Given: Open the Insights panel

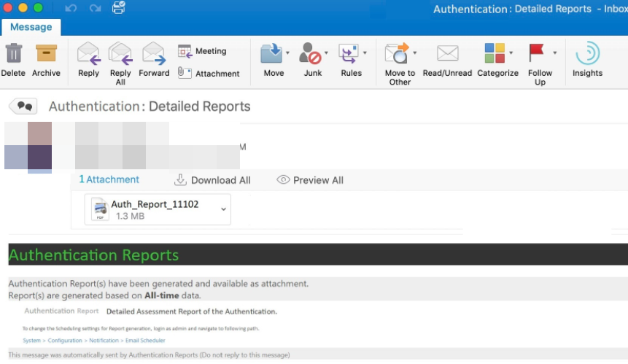Looking at the screenshot, I should [587, 55].
